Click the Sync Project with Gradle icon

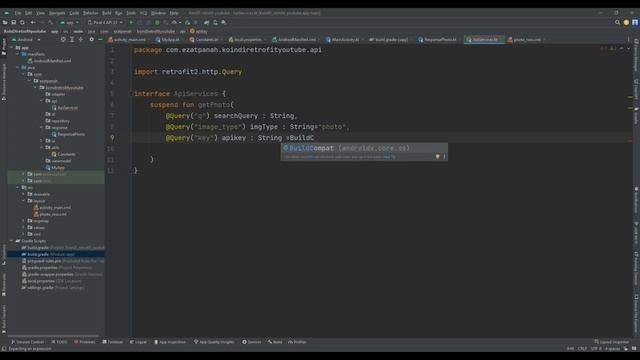pyautogui.click(x=207, y=22)
